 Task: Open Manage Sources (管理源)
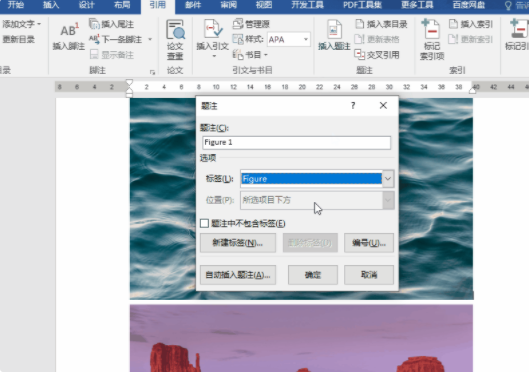(x=238, y=24)
